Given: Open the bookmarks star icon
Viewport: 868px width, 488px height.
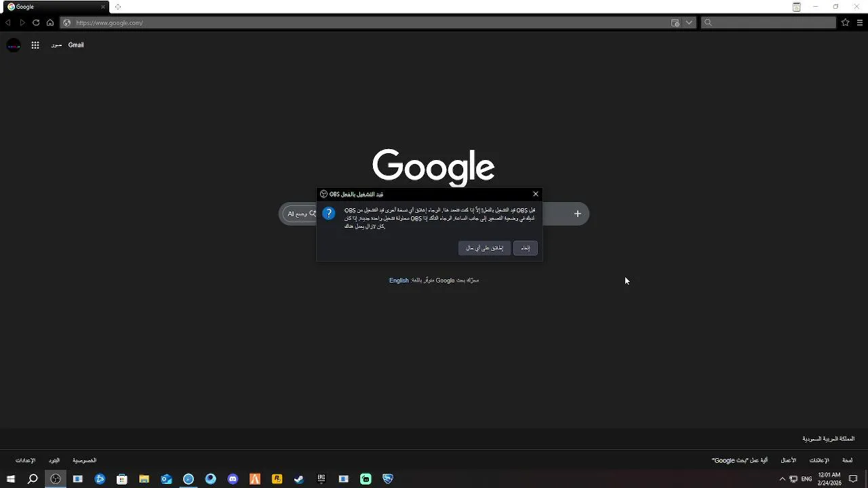Looking at the screenshot, I should point(845,22).
